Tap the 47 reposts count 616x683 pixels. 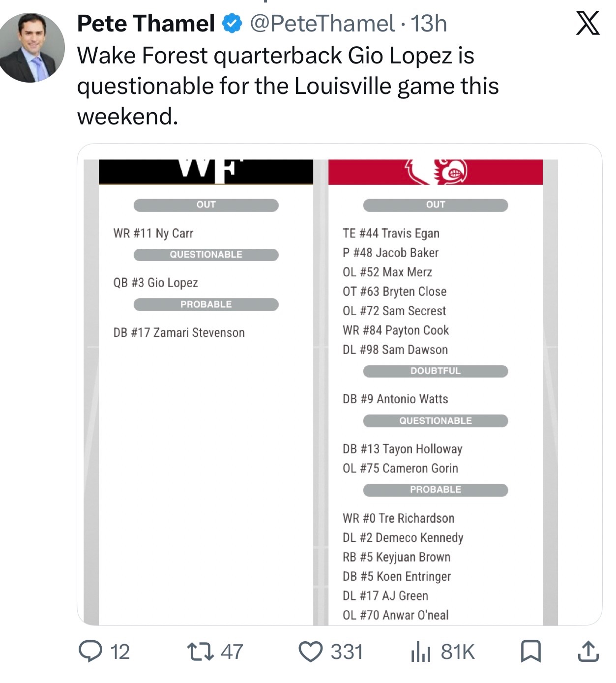coord(232,652)
